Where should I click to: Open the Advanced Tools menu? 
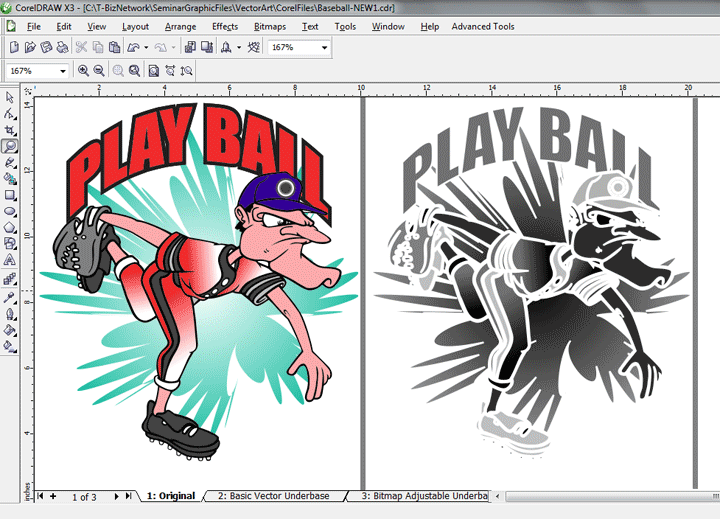pyautogui.click(x=483, y=27)
